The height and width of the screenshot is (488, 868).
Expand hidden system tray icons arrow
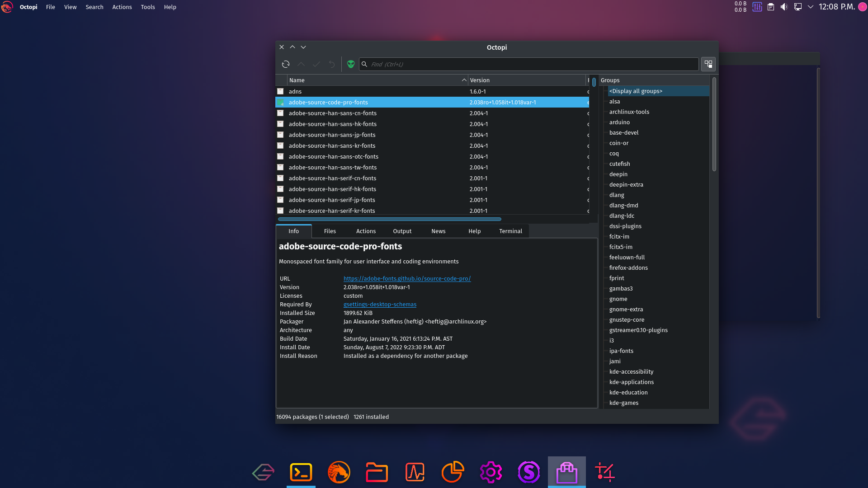tap(811, 7)
